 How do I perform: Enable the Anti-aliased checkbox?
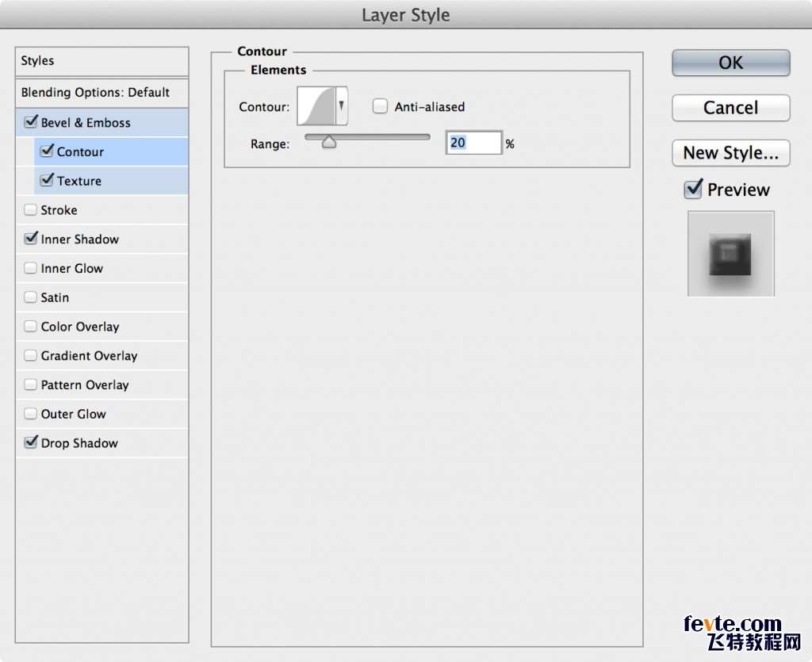click(381, 106)
